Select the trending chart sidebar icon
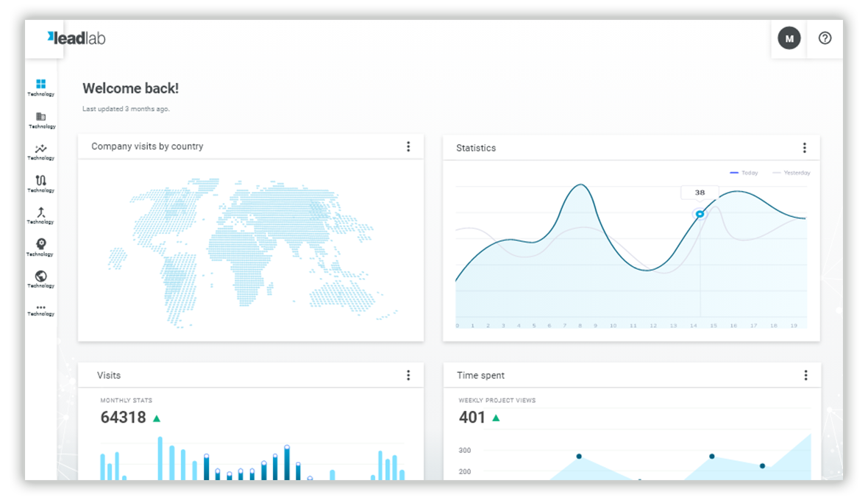This screenshot has width=868, height=500. [x=40, y=148]
